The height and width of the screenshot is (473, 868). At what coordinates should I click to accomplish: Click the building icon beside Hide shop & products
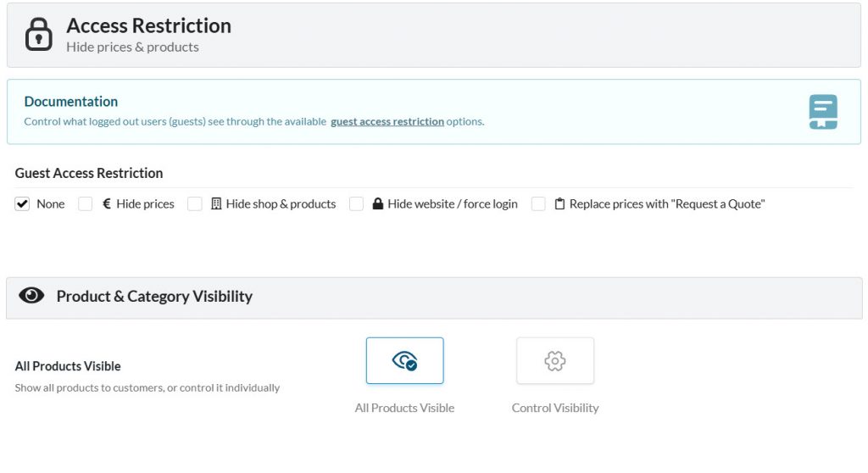click(216, 204)
